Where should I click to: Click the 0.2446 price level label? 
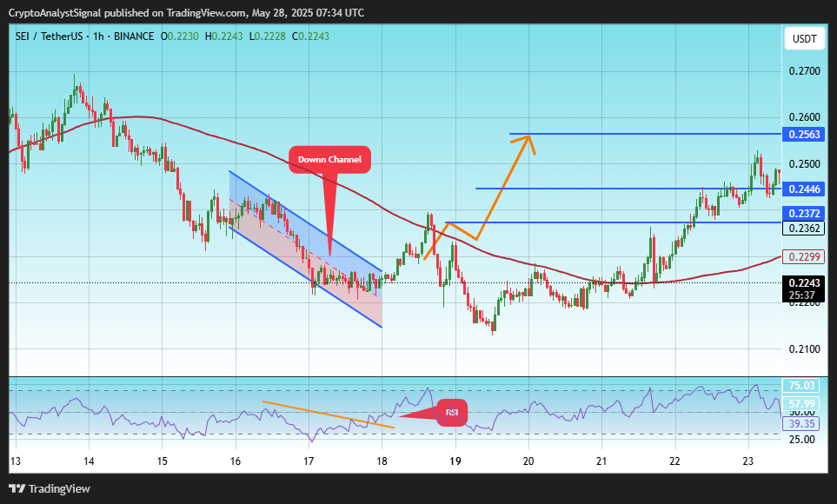click(804, 189)
